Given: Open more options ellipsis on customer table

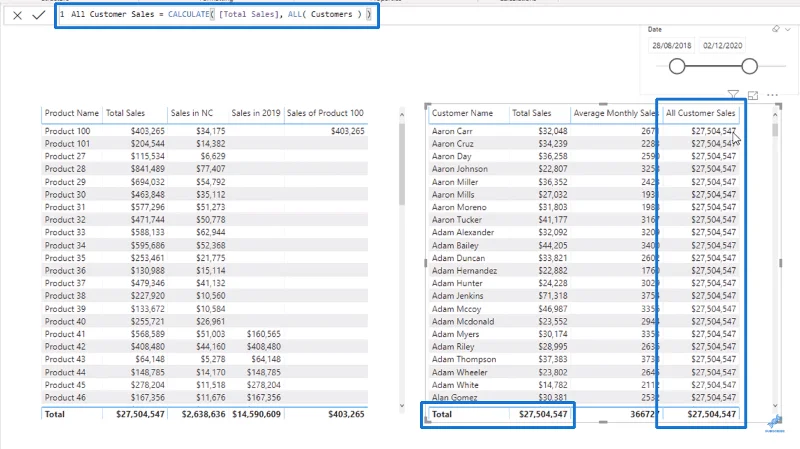Looking at the screenshot, I should [x=772, y=95].
